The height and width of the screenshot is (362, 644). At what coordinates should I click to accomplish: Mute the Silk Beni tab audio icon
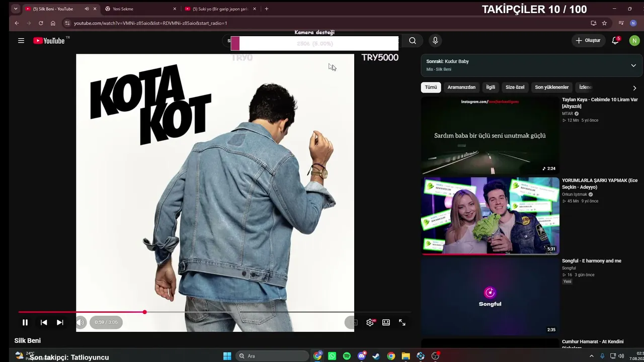(x=87, y=9)
